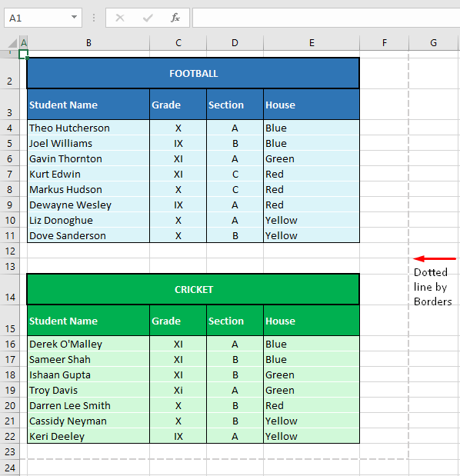The image size is (460, 476).
Task: Select column F header
Action: pos(385,43)
